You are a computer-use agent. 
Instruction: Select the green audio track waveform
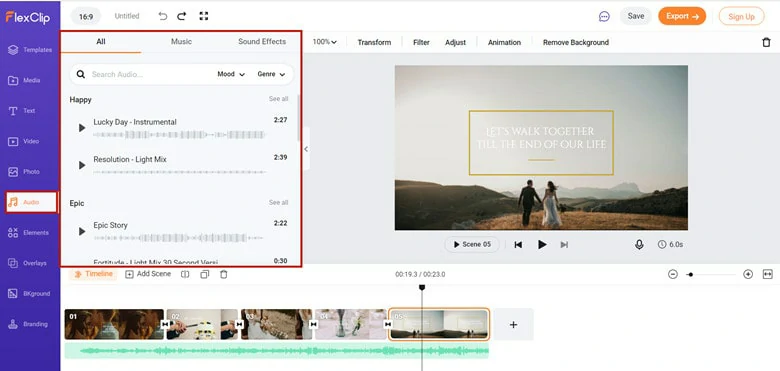tap(277, 351)
